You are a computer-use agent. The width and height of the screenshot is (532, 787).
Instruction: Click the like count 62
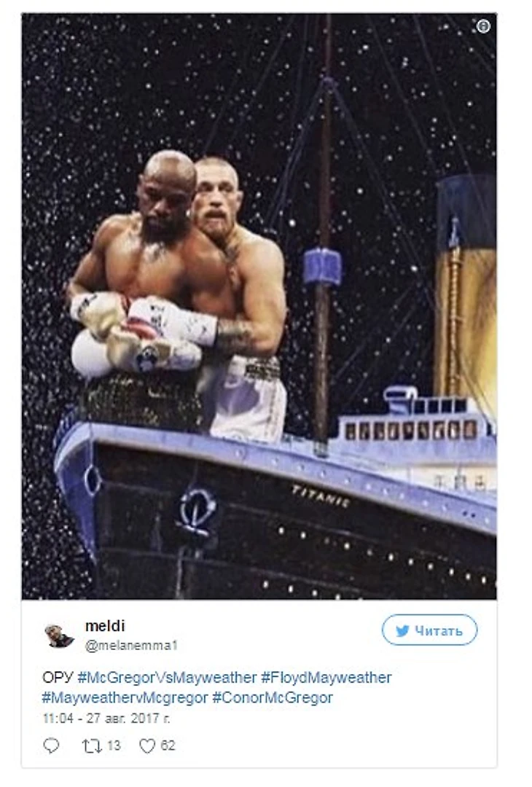[x=168, y=745]
